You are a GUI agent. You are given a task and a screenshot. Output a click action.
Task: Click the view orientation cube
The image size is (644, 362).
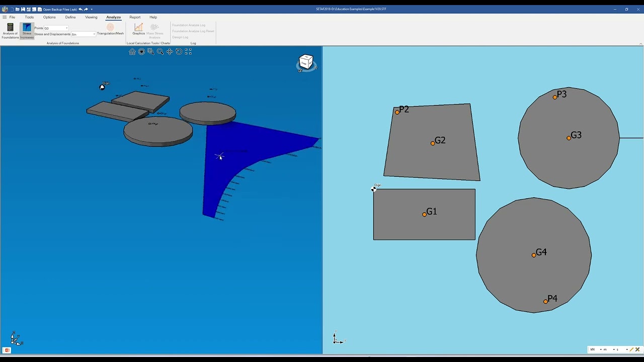pos(306,62)
